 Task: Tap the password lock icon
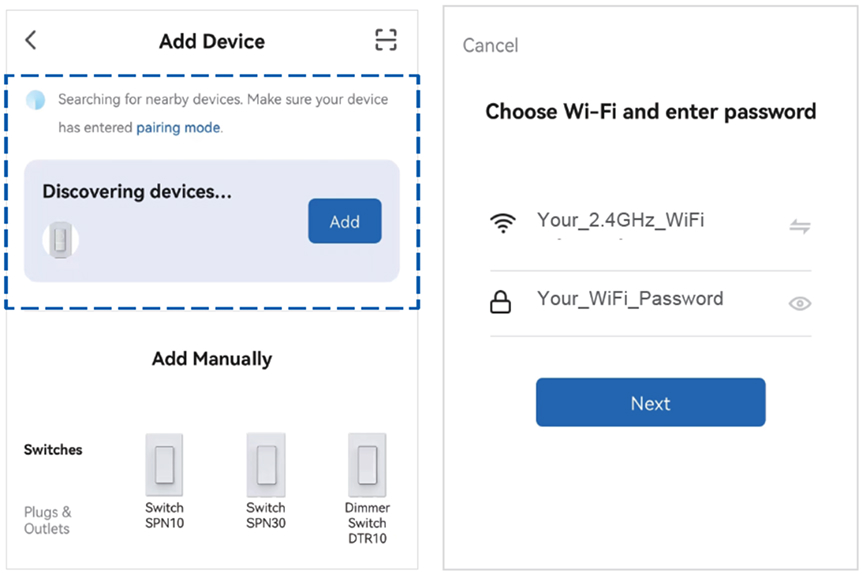(x=500, y=303)
